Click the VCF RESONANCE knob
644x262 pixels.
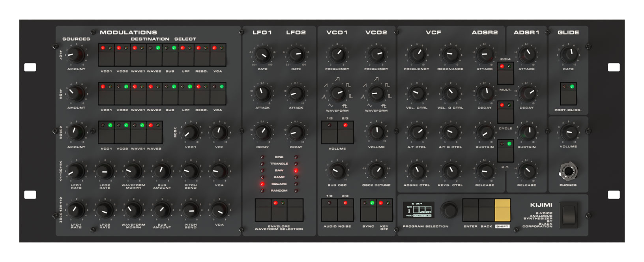coord(450,55)
